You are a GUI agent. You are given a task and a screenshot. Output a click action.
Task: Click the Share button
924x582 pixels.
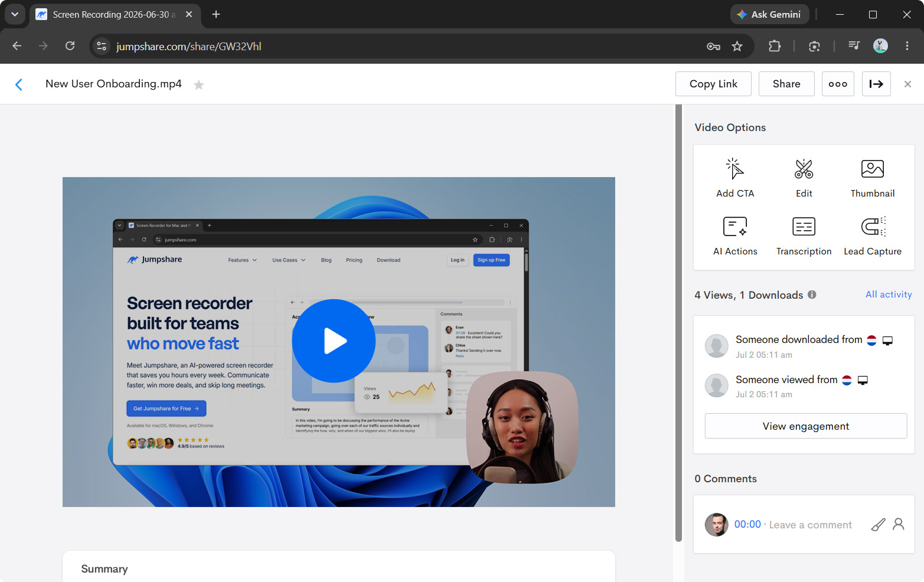click(x=786, y=84)
